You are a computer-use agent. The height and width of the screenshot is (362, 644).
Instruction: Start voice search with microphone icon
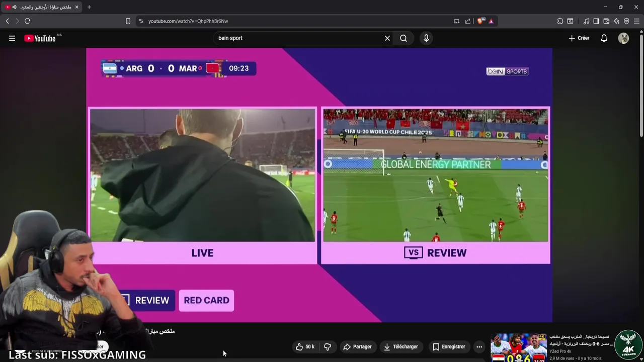pyautogui.click(x=426, y=38)
